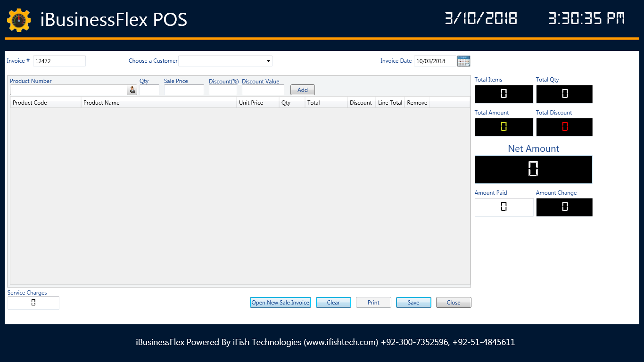
Task: Click the iBusinessFlex gear logo icon
Action: pyautogui.click(x=19, y=20)
